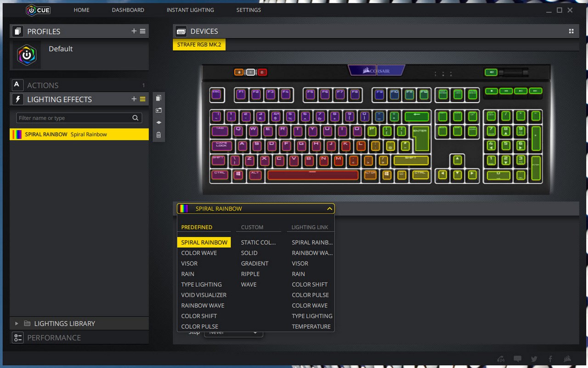Choose Rainbow Wave under Lighting Link
Image resolution: width=588 pixels, height=368 pixels.
point(312,253)
